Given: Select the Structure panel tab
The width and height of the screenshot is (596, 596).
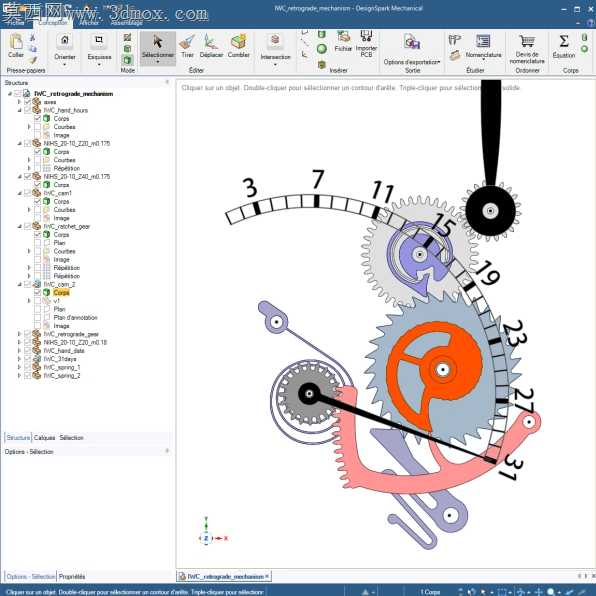Looking at the screenshot, I should (18, 438).
